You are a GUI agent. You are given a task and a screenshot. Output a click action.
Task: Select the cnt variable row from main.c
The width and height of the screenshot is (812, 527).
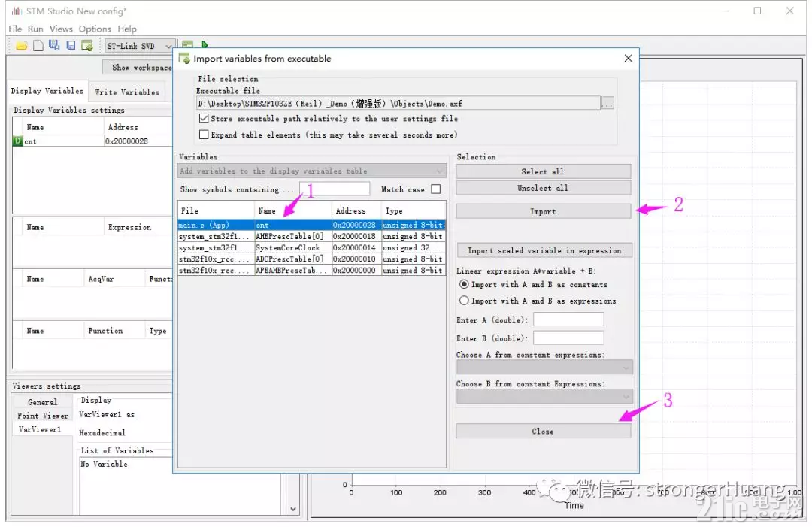[x=311, y=225]
